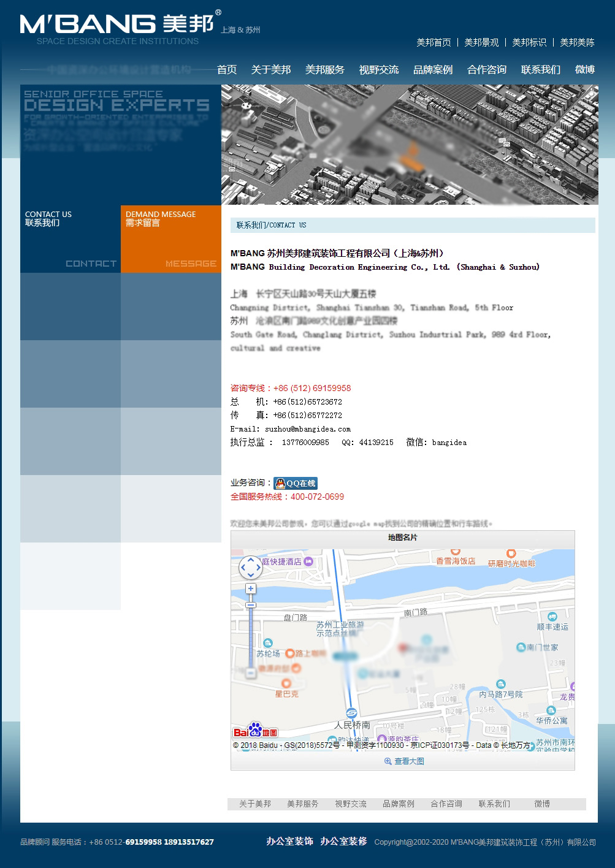Viewport: 615px width, 868px height.
Task: Zoom in on the map with plus
Action: [250, 589]
